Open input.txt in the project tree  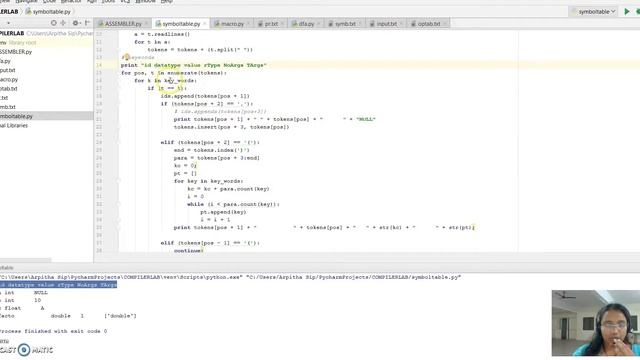click(x=7, y=70)
